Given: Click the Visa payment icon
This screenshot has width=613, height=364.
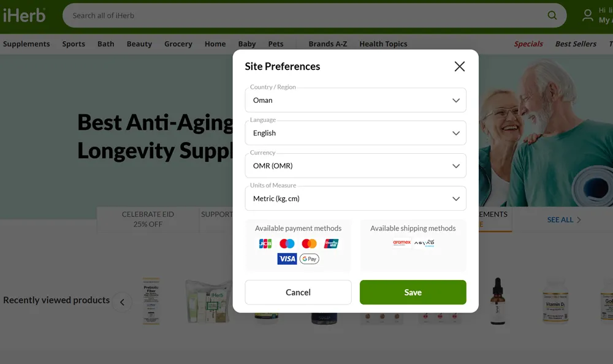Looking at the screenshot, I should coord(287,259).
